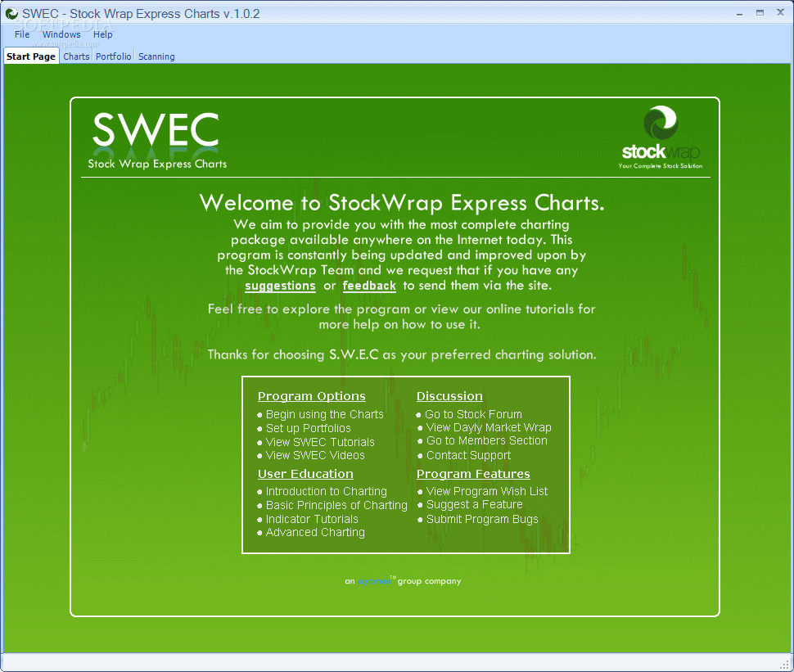794x672 pixels.
Task: Close the SWEC window
Action: point(780,12)
